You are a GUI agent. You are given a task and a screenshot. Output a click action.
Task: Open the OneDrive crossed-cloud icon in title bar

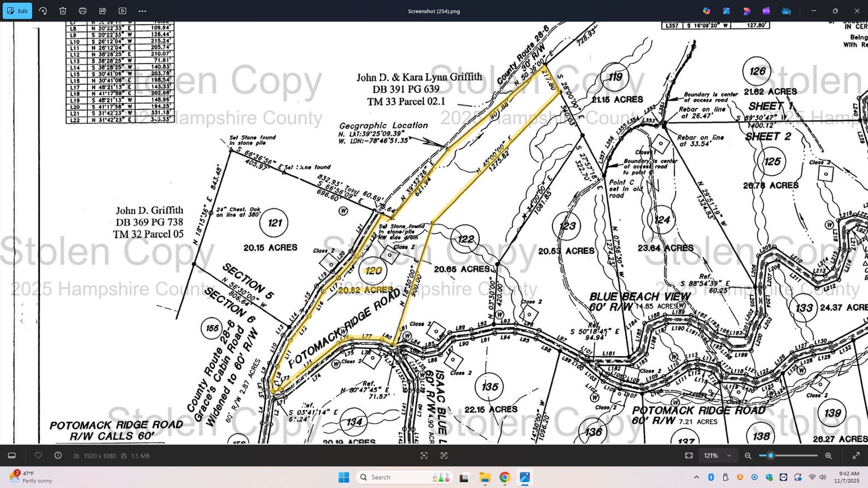786,11
